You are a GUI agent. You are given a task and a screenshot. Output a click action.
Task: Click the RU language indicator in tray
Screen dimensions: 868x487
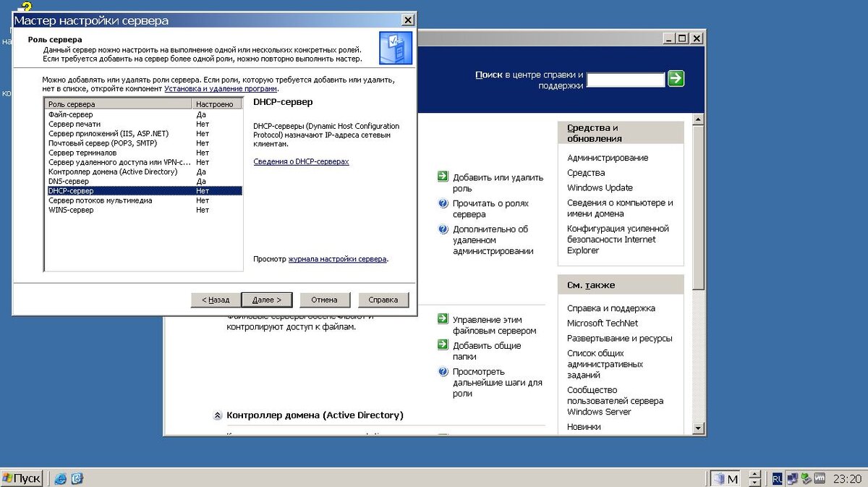click(777, 478)
